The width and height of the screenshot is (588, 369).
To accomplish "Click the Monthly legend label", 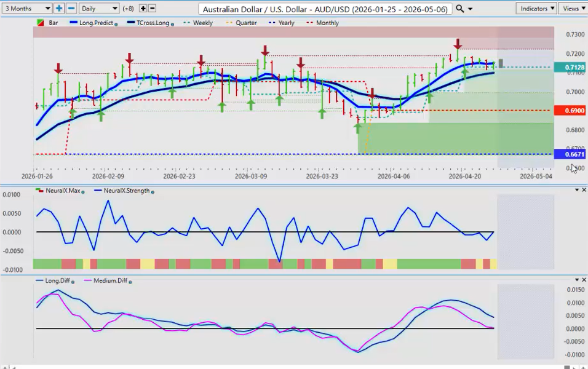I will tap(327, 23).
